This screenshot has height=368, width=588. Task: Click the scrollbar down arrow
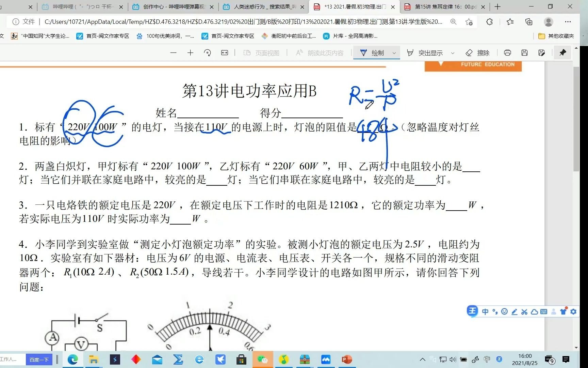tap(576, 348)
